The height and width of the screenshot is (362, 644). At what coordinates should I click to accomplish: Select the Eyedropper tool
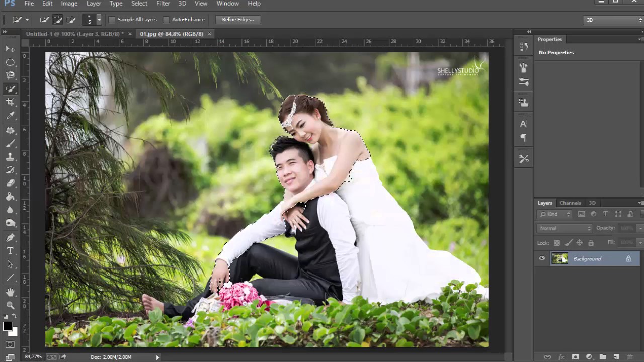[x=10, y=116]
